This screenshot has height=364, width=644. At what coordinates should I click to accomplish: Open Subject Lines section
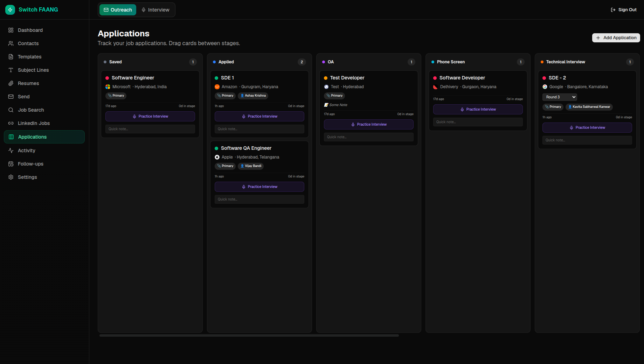point(44,70)
